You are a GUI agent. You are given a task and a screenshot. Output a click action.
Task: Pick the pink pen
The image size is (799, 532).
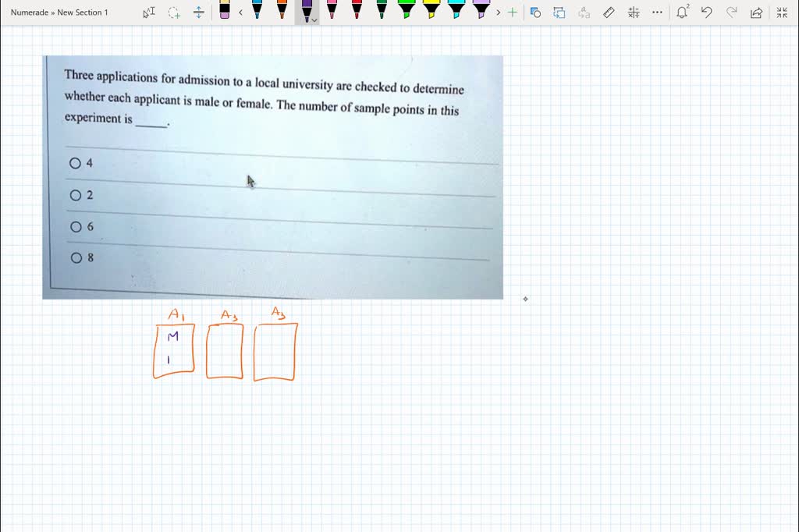coord(332,9)
